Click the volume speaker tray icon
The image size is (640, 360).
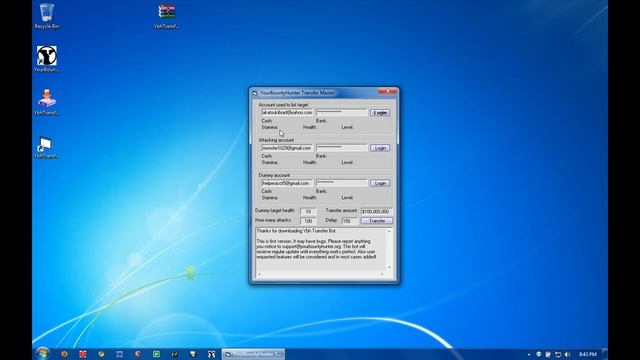pos(567,354)
